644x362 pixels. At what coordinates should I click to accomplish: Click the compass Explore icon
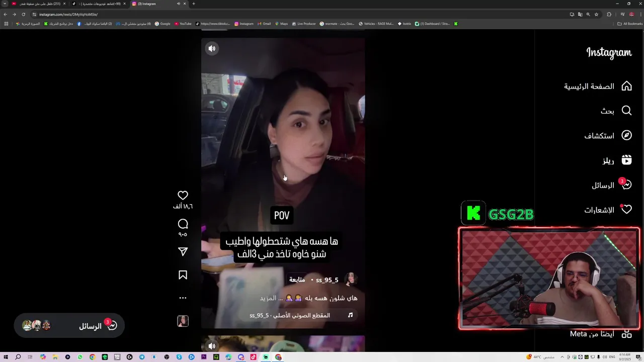[626, 135]
